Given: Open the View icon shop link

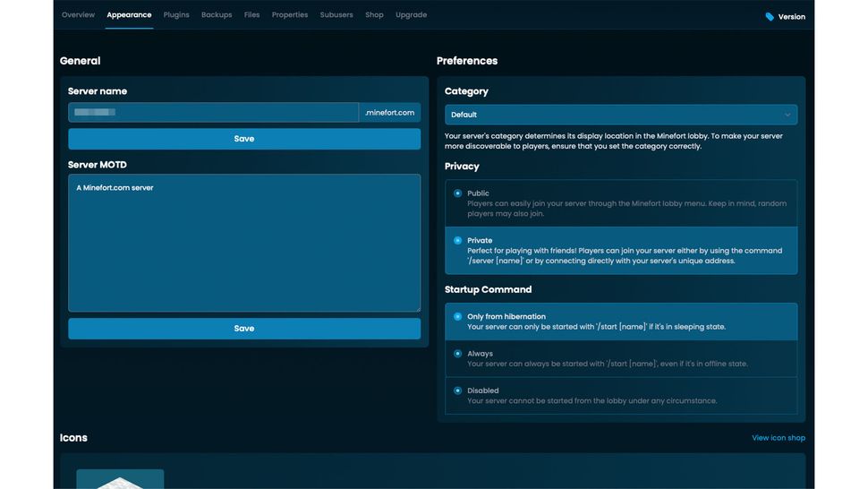Looking at the screenshot, I should point(779,437).
